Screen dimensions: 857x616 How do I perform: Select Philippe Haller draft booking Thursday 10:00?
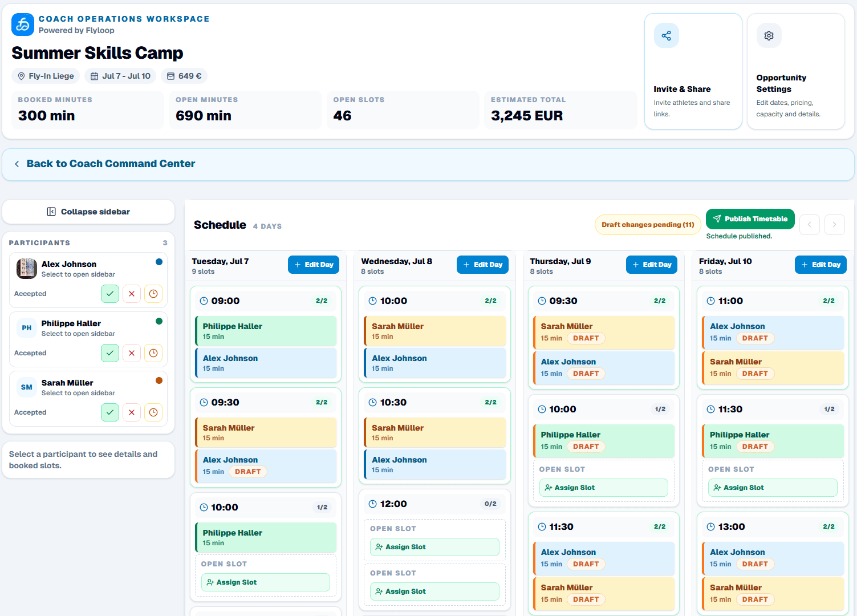pyautogui.click(x=604, y=441)
